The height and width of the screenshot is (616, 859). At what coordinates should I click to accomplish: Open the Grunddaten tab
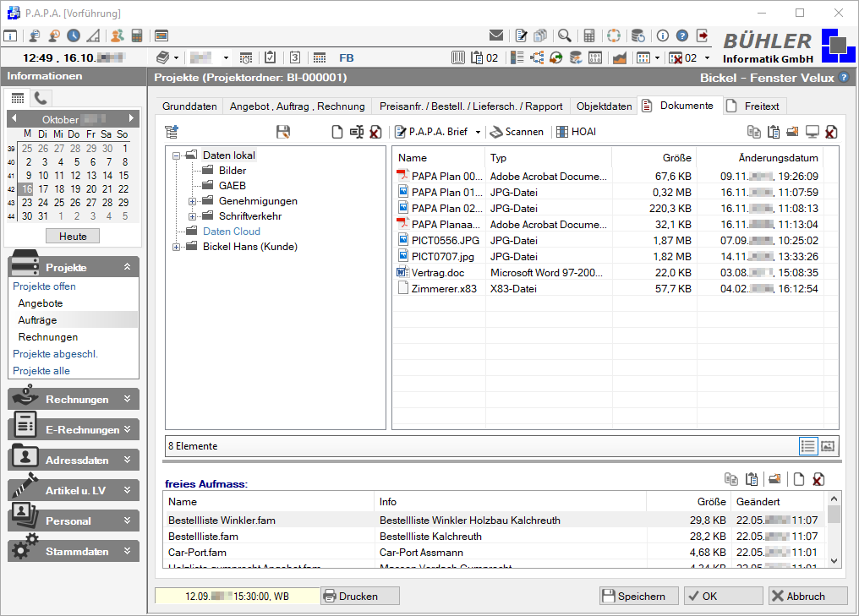pyautogui.click(x=189, y=106)
